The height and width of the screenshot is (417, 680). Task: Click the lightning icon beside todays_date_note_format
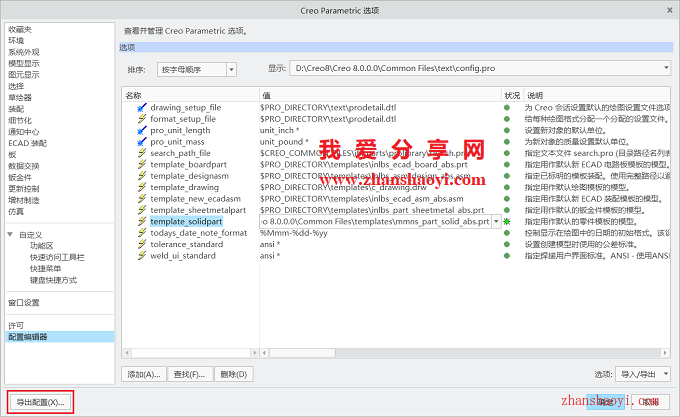point(141,233)
